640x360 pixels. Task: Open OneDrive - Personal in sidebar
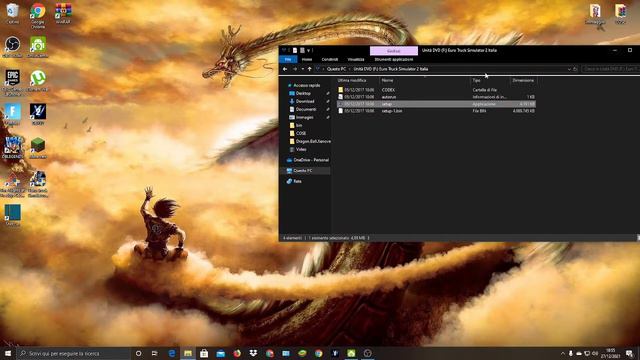click(308, 160)
